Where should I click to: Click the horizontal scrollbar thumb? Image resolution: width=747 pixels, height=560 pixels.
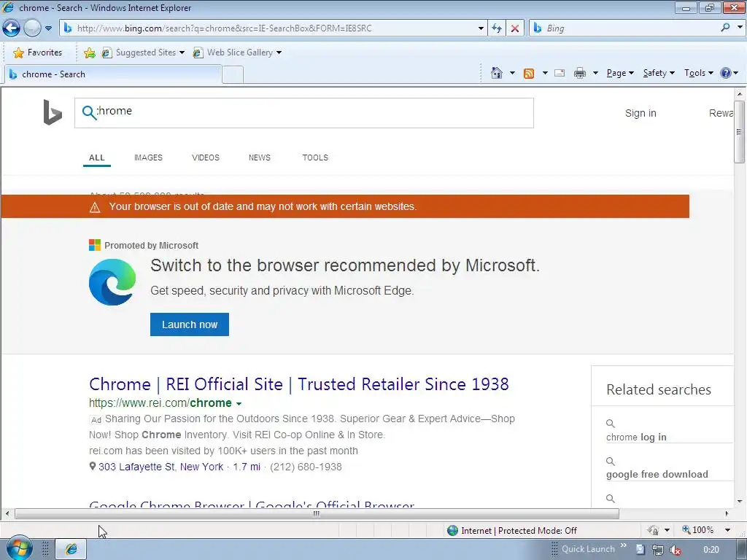tap(317, 514)
